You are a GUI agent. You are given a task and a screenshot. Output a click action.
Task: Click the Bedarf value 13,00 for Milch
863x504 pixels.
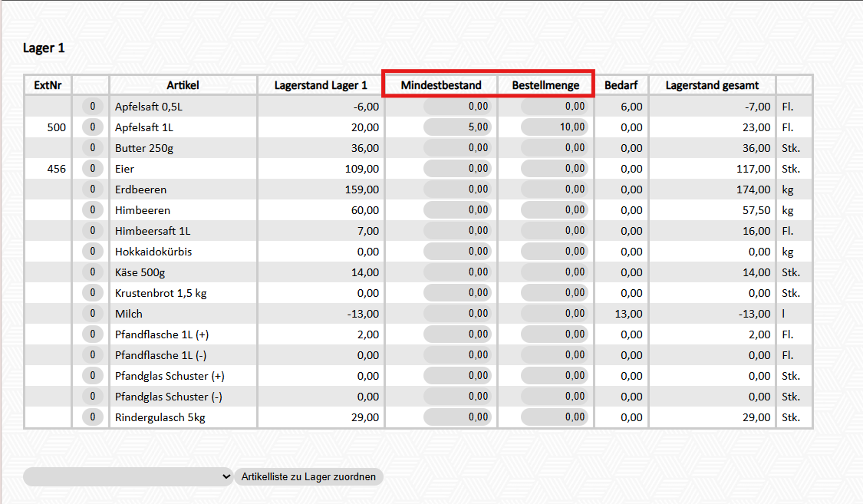[628, 314]
